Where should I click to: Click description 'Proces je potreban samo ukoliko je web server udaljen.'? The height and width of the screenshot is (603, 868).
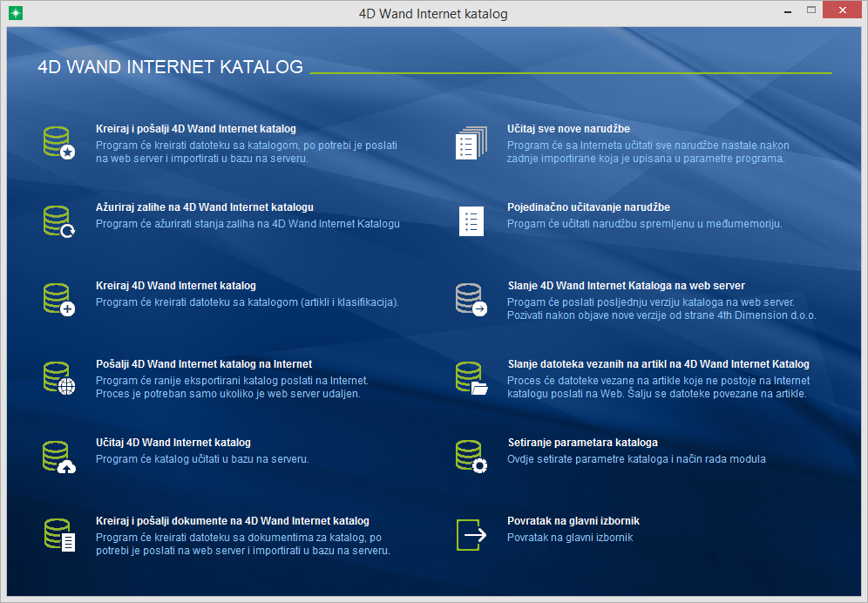click(228, 394)
